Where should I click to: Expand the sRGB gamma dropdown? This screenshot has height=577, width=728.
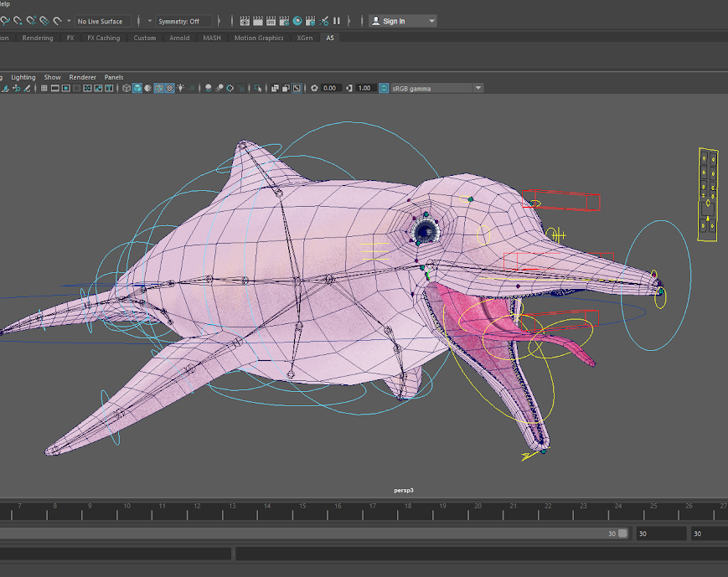click(478, 88)
